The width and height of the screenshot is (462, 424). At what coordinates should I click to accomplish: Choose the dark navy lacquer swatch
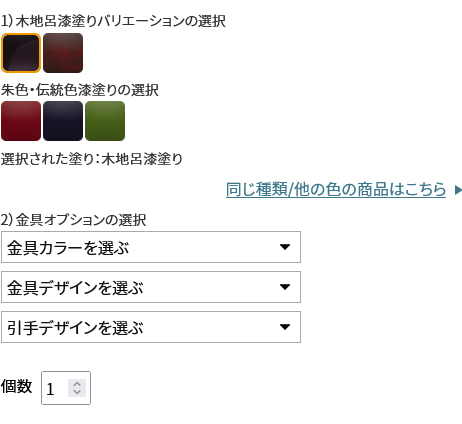63,121
